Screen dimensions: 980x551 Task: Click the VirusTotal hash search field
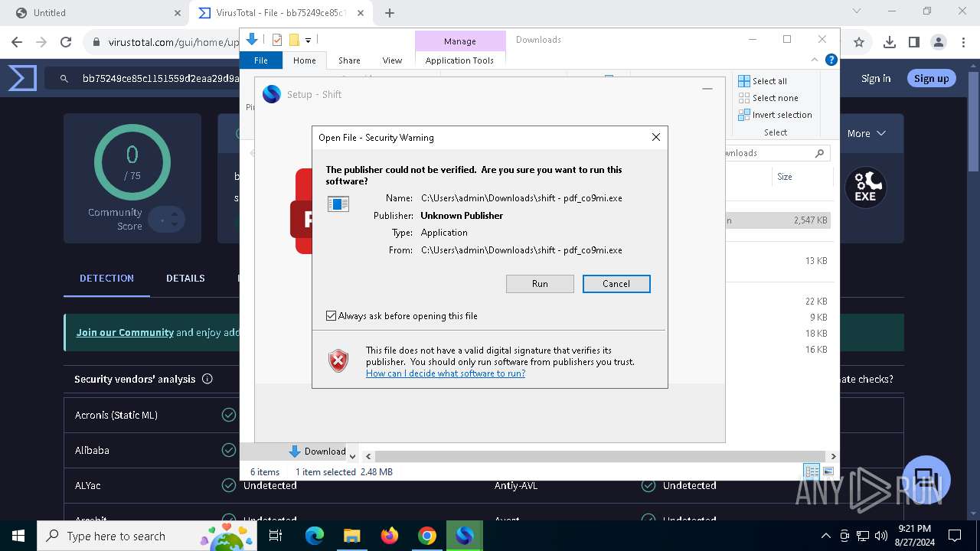coord(160,78)
